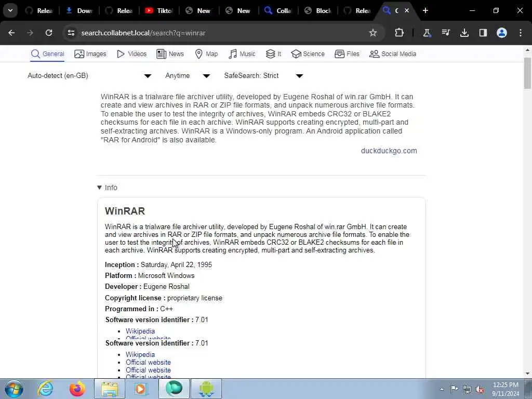The width and height of the screenshot is (532, 399).
Task: Click the WinRAR info card heading
Action: click(125, 211)
